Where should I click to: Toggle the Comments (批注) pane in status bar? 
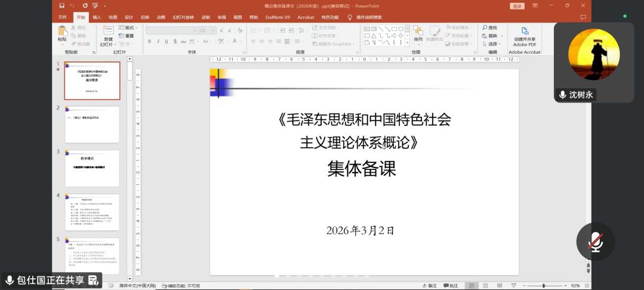coord(451,286)
